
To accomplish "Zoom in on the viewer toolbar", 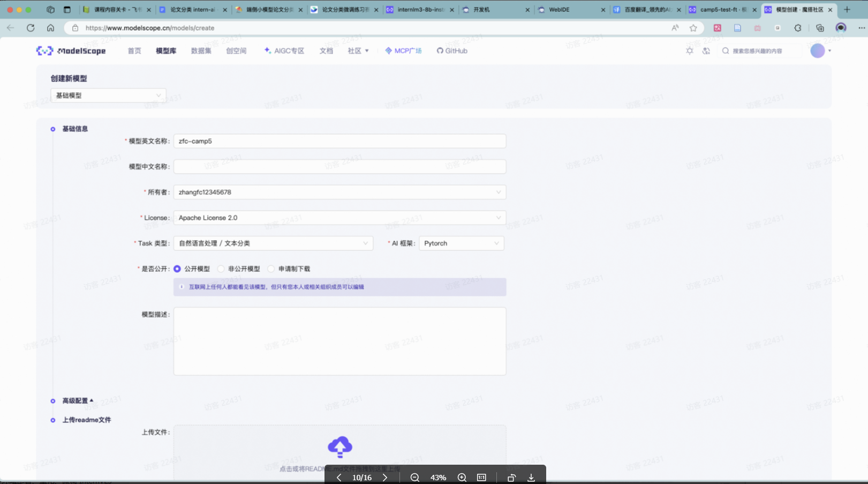I will click(462, 478).
